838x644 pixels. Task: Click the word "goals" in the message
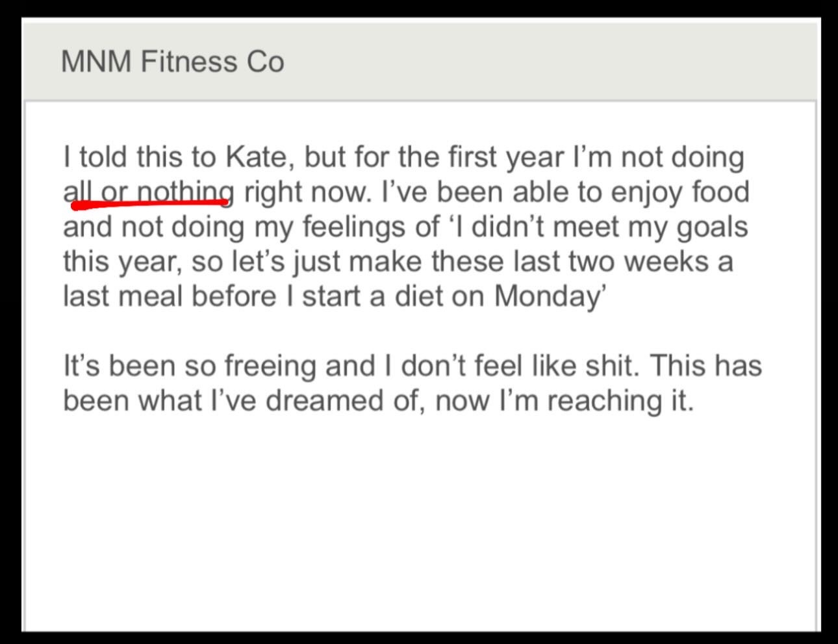(712, 227)
